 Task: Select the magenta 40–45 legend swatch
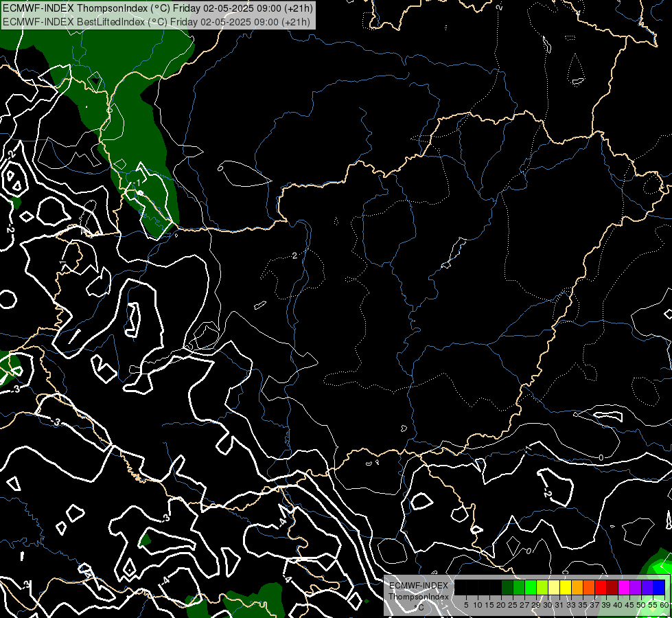(624, 587)
